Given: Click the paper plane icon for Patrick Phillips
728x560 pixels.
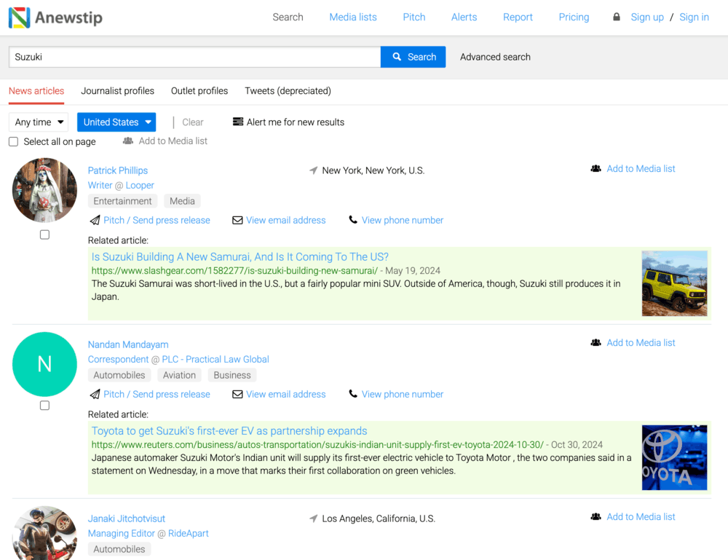Looking at the screenshot, I should [x=95, y=220].
